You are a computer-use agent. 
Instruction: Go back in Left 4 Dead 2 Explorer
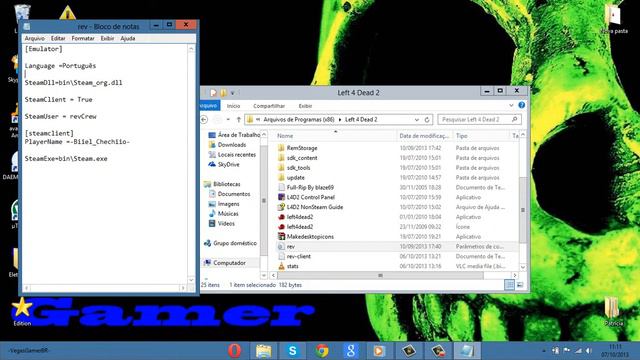point(204,120)
